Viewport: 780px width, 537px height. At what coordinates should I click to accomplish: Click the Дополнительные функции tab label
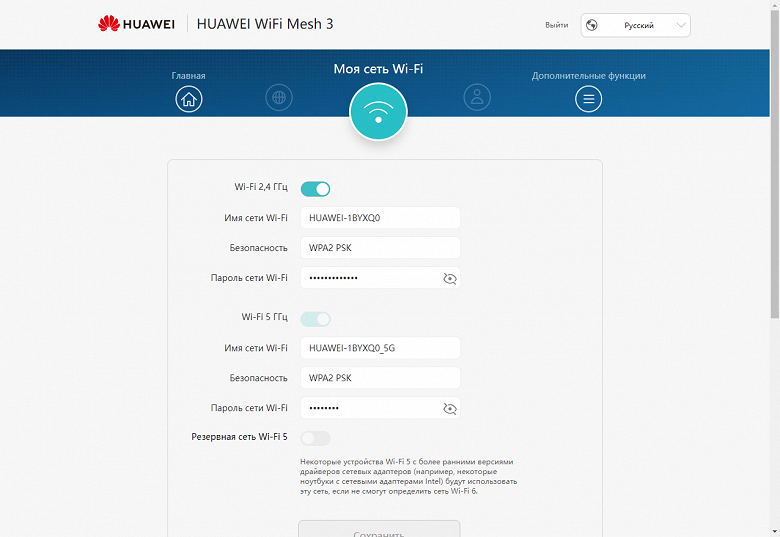point(588,76)
